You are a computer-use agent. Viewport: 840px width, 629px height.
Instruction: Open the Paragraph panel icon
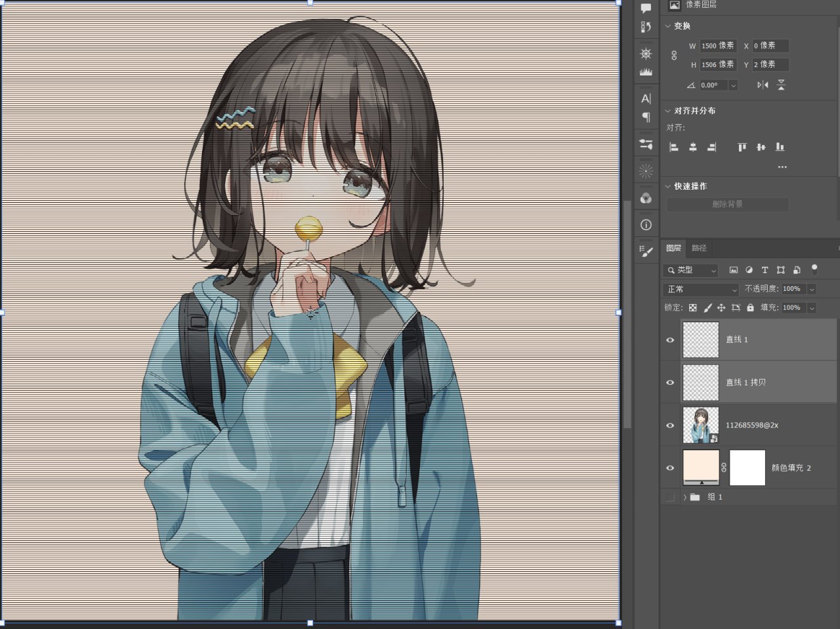(646, 118)
